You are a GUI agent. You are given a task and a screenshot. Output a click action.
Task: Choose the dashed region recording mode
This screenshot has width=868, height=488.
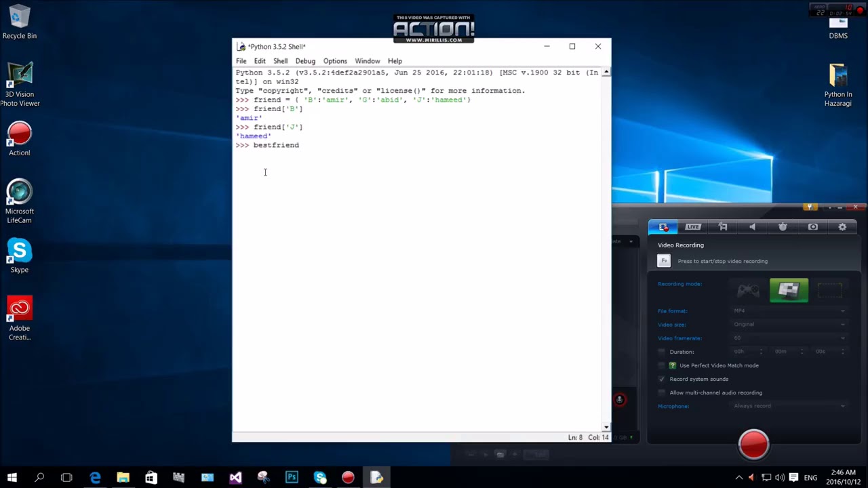pyautogui.click(x=829, y=291)
